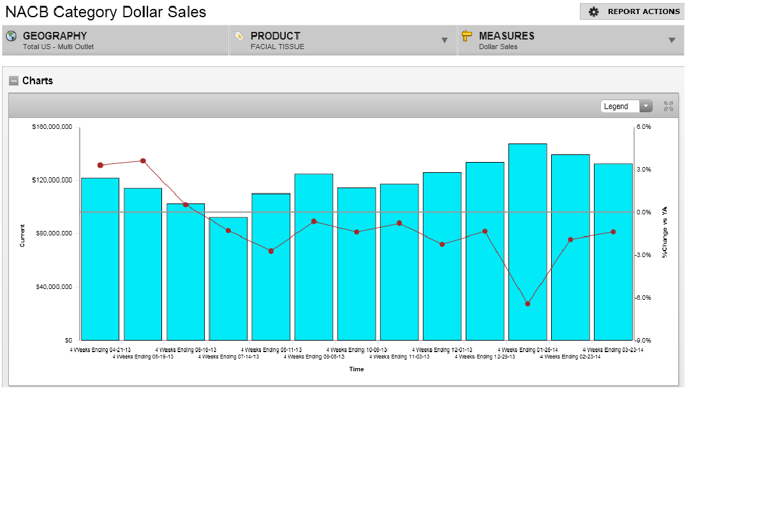Maximize the chart with the expand icon

click(x=668, y=106)
